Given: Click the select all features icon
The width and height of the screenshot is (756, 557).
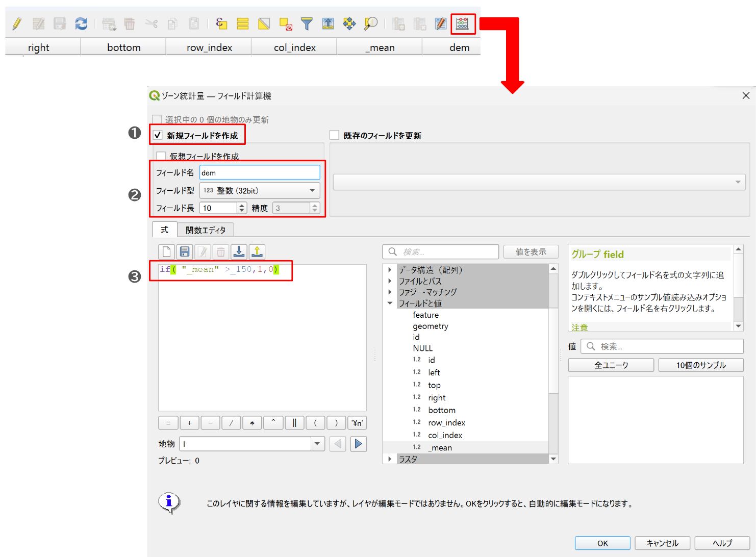Looking at the screenshot, I should coord(243,23).
